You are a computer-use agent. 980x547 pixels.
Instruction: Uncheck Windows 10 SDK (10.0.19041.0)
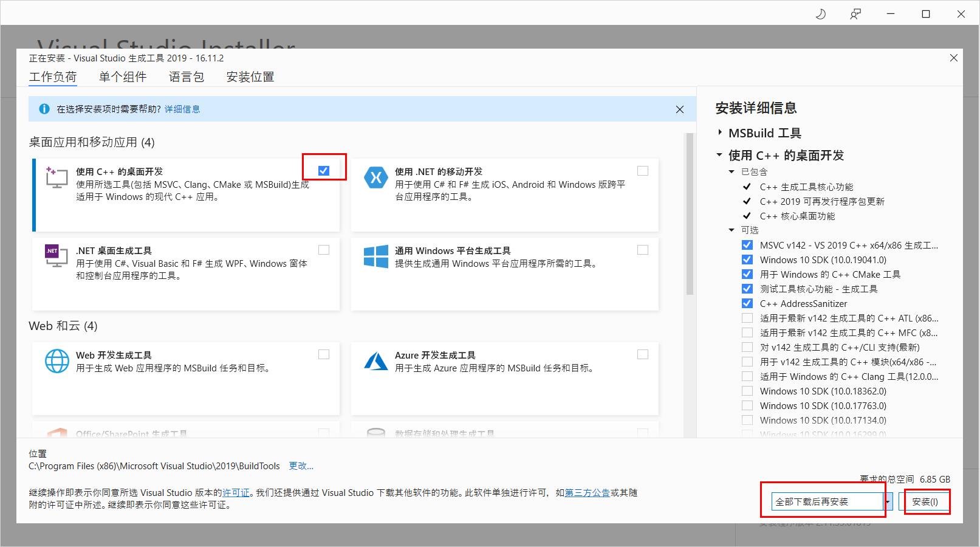pyautogui.click(x=747, y=260)
